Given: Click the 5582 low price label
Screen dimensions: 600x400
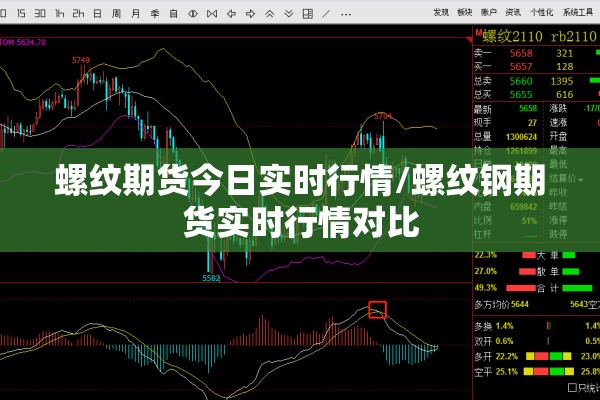Looking at the screenshot, I should tap(211, 278).
